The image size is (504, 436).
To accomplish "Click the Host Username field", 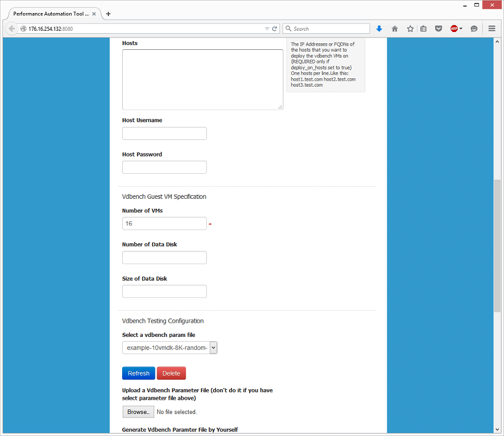I will tap(164, 133).
